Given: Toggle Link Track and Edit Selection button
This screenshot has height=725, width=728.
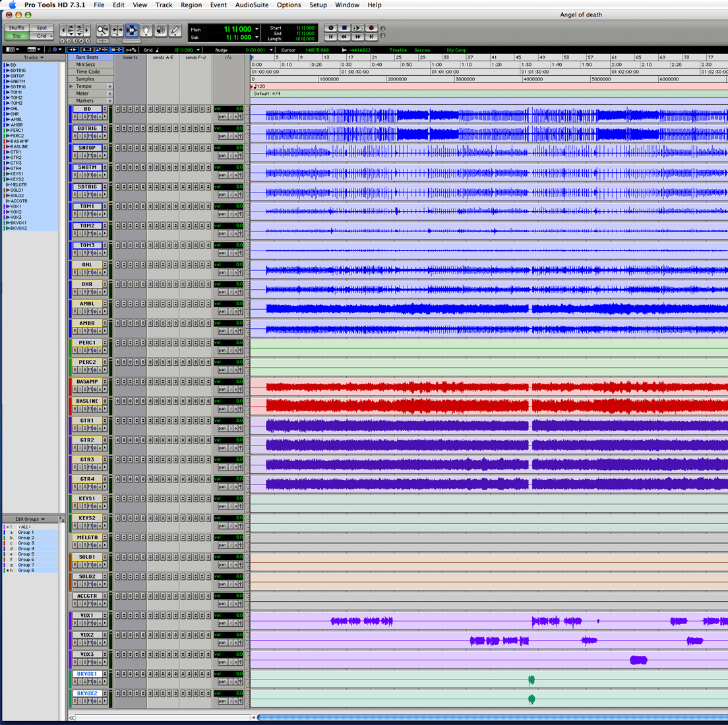Looking at the screenshot, I should 116,49.
